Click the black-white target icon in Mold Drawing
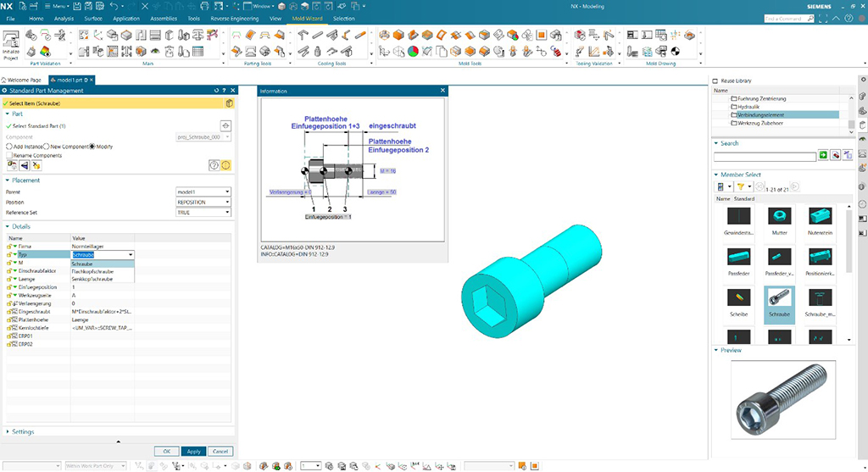 click(x=676, y=52)
